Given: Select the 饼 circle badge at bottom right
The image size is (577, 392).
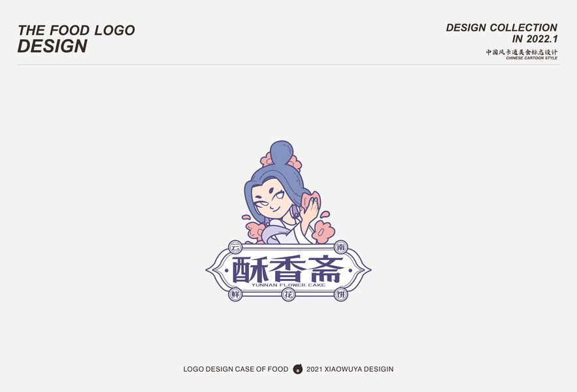Looking at the screenshot, I should coord(341,295).
